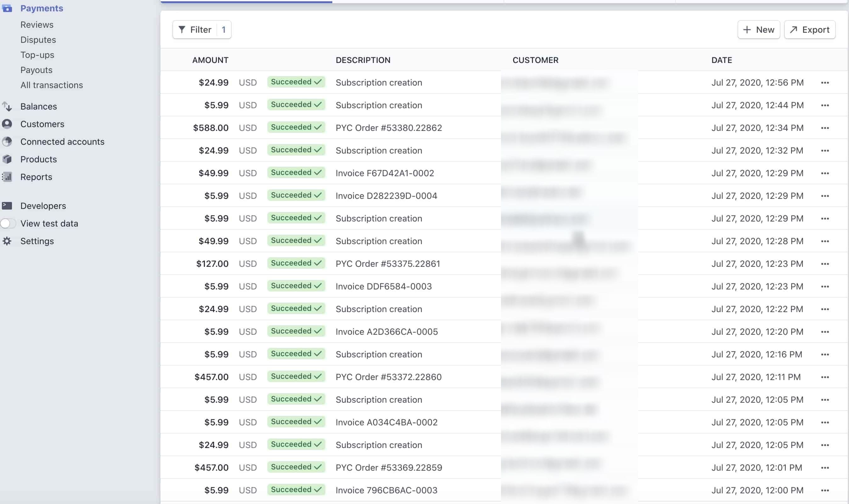This screenshot has width=849, height=504.
Task: Open actions menu for Invoice A2D366CA-0005
Action: [x=825, y=332]
